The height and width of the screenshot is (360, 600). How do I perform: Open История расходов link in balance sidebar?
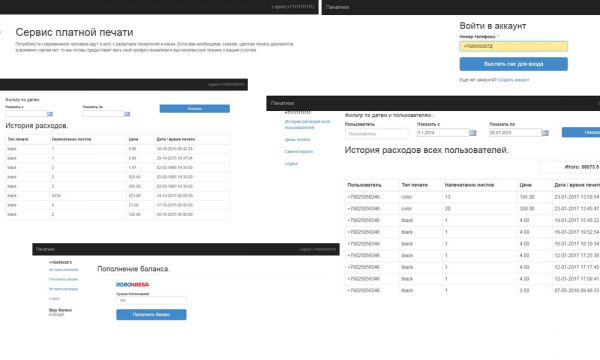click(x=64, y=289)
